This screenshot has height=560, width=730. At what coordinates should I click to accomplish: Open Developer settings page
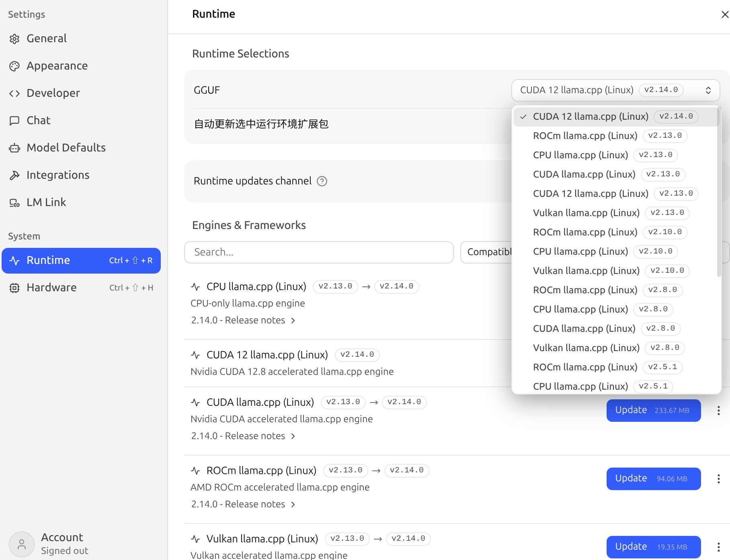81,93
